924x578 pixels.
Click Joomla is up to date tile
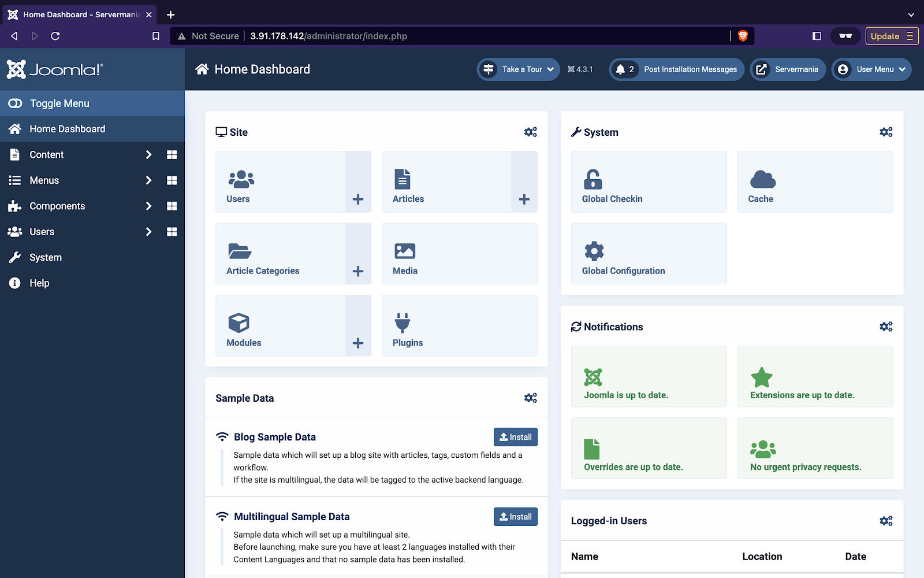pyautogui.click(x=649, y=376)
